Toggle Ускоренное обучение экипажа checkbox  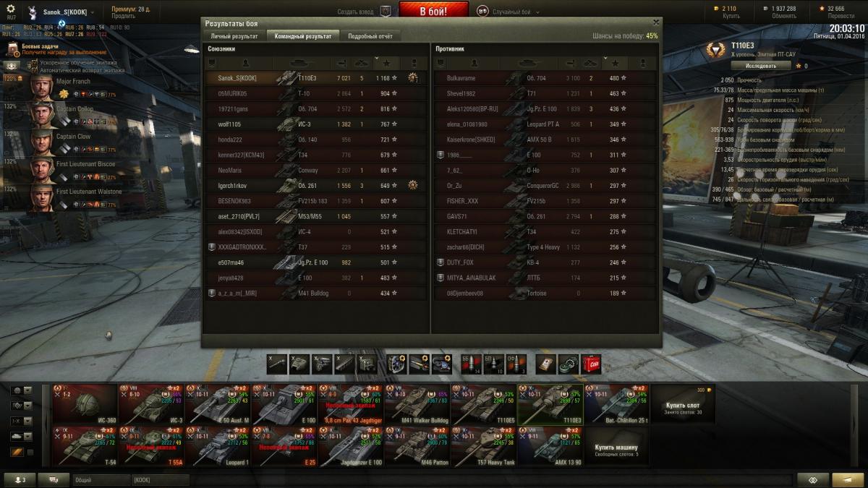pyautogui.click(x=35, y=63)
